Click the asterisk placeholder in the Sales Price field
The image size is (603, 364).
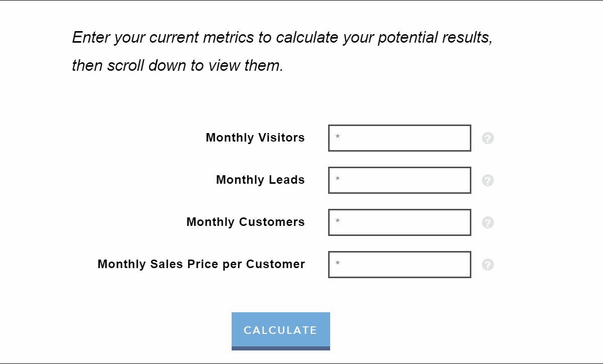point(338,264)
